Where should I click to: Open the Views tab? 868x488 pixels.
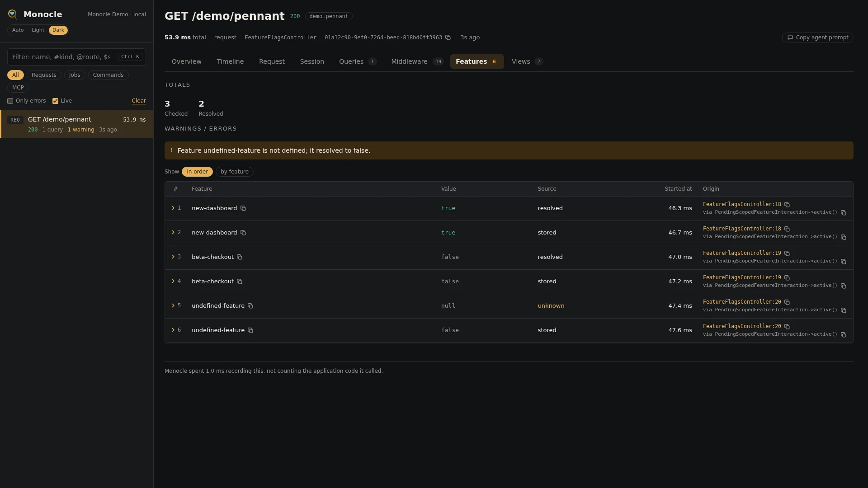point(527,61)
